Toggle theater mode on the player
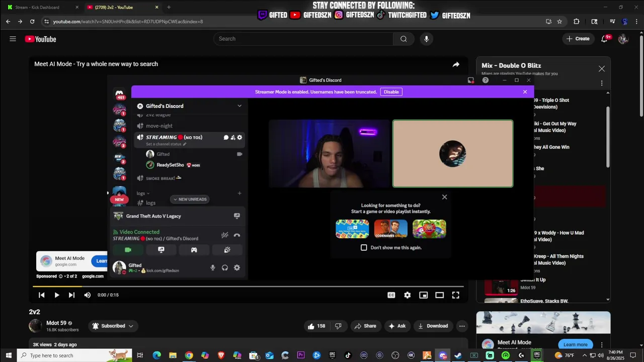644x362 pixels. pyautogui.click(x=440, y=295)
